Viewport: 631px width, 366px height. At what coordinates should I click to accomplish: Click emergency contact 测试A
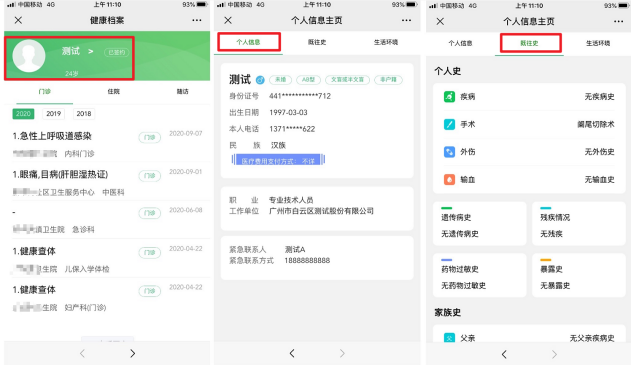(295, 250)
